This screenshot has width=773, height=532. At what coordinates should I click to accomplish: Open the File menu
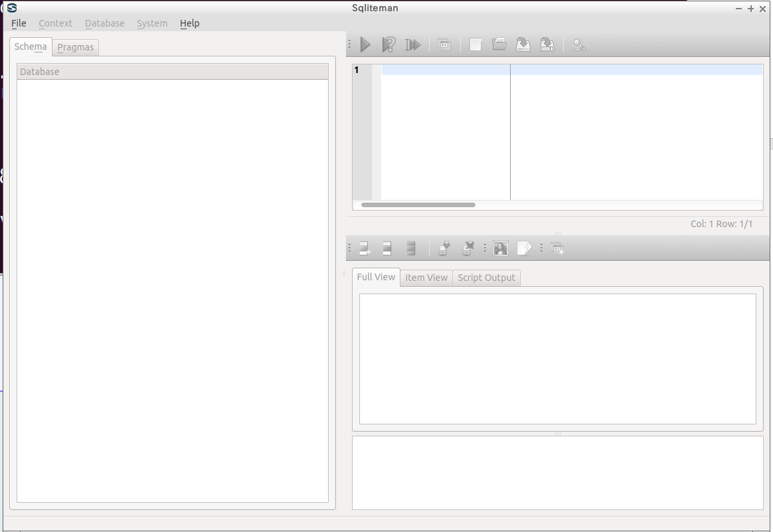[x=19, y=23]
